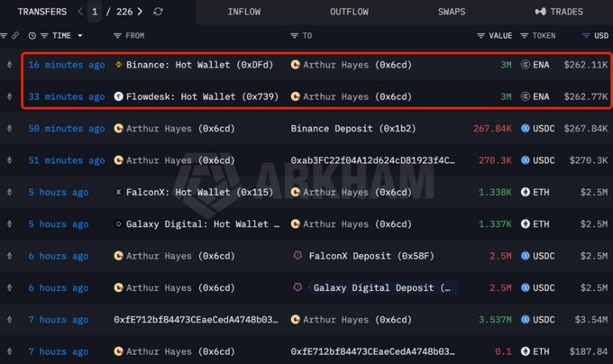Go to next transfers page arrow
Viewport: 613px width, 364px height.
pos(140,12)
